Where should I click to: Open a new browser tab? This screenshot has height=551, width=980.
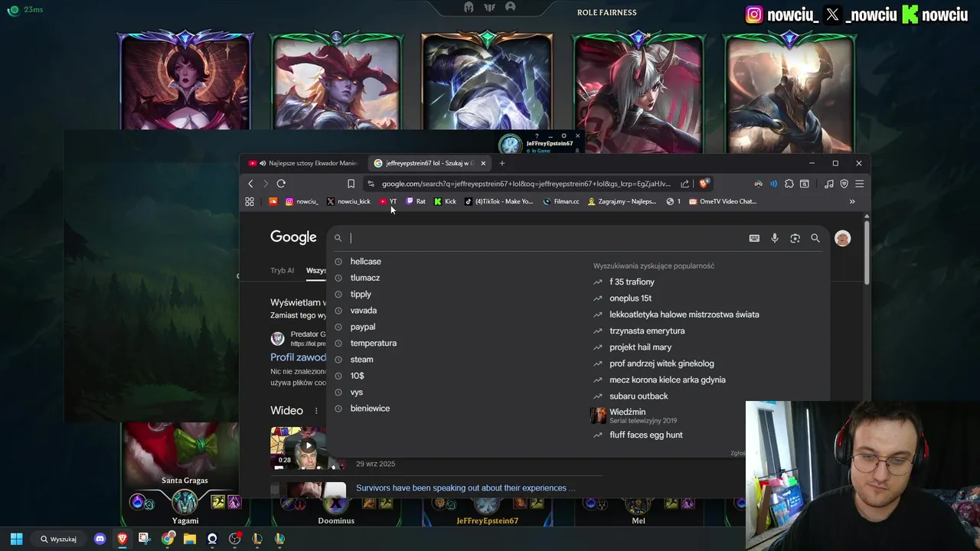pos(502,163)
